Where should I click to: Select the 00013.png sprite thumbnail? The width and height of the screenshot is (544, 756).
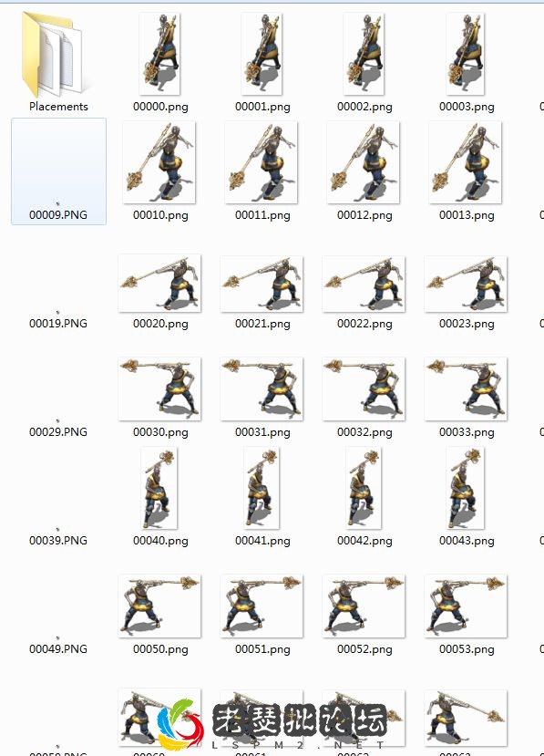466,162
